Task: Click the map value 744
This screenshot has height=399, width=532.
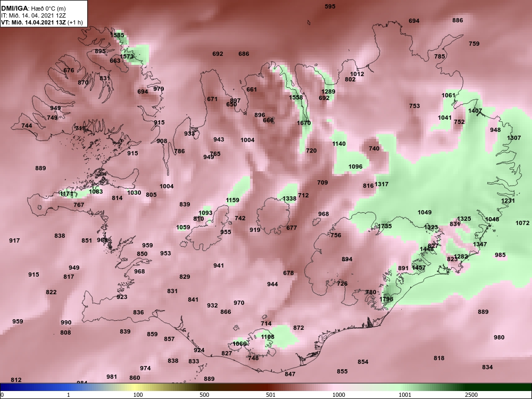Action: (27, 126)
